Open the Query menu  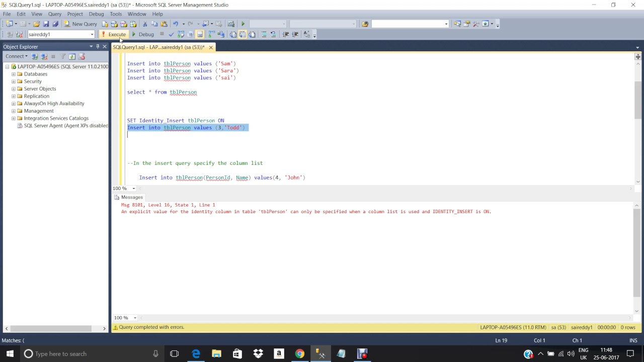tap(54, 14)
